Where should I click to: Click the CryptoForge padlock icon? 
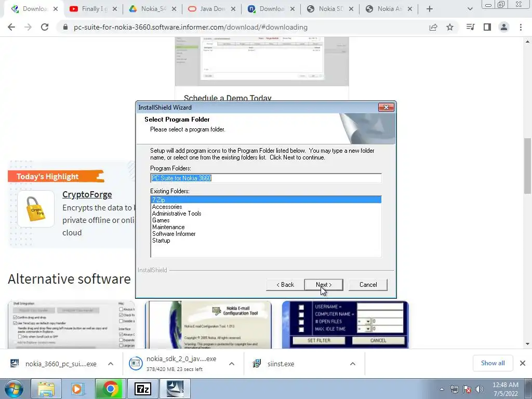[36, 209]
